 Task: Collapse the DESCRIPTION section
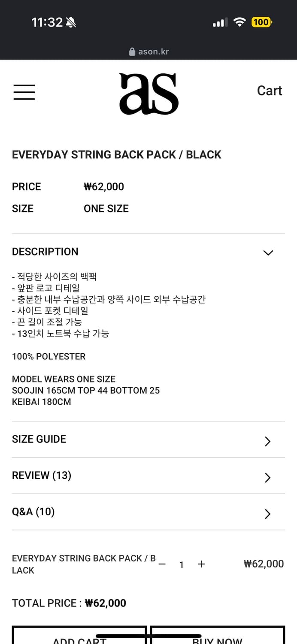268,252
